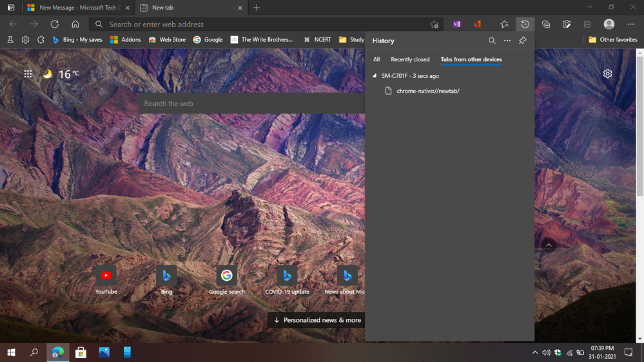Open the Home page button

point(75,24)
